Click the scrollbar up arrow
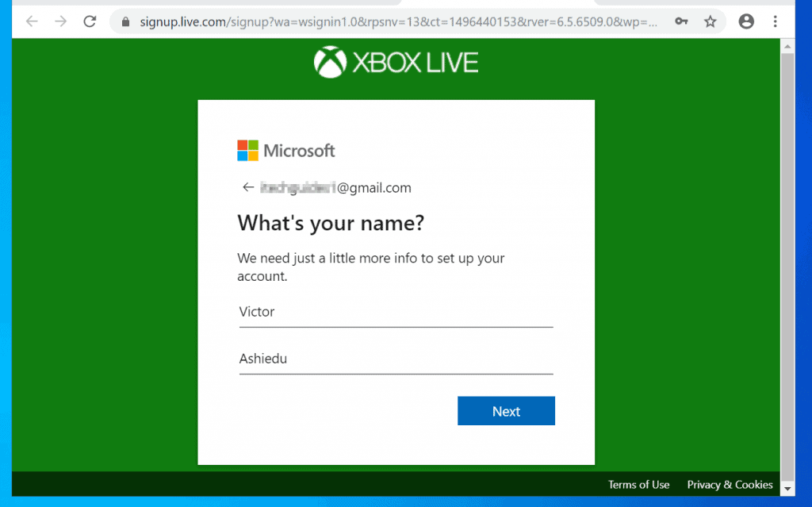The width and height of the screenshot is (812, 507). click(x=787, y=47)
